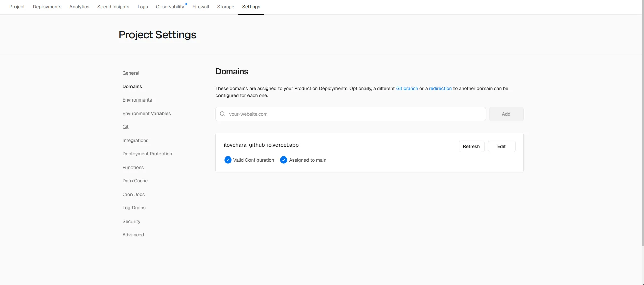Image resolution: width=644 pixels, height=285 pixels.
Task: Go to Speed Insights tab
Action: tap(113, 7)
